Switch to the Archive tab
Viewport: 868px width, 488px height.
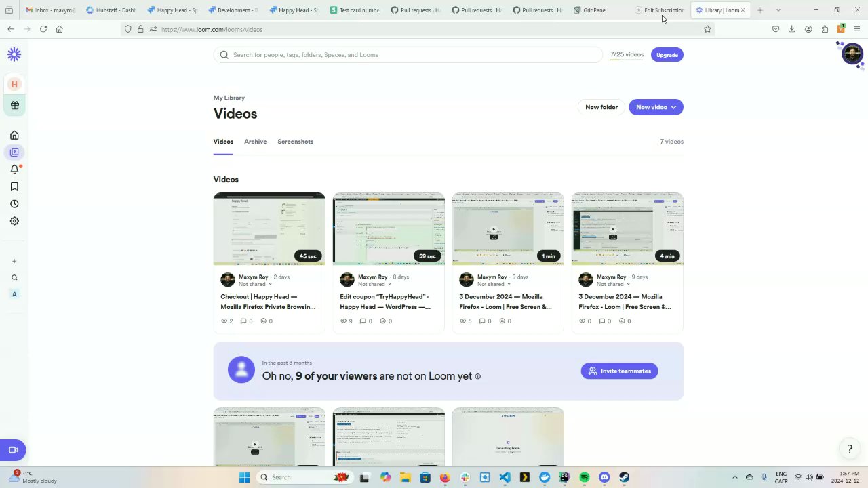coord(256,142)
